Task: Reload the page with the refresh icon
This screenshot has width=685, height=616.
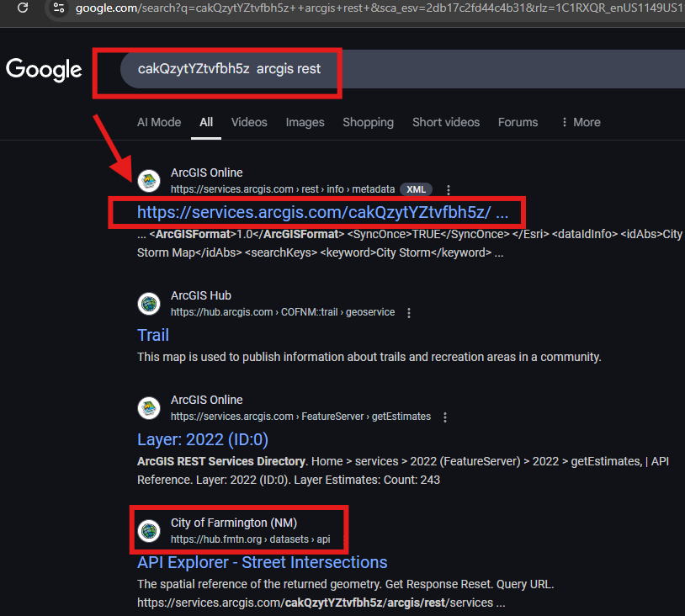Action: click(23, 8)
